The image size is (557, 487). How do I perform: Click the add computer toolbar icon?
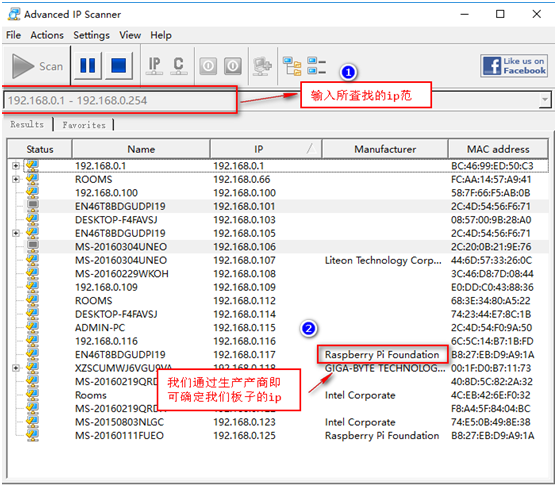pos(262,66)
